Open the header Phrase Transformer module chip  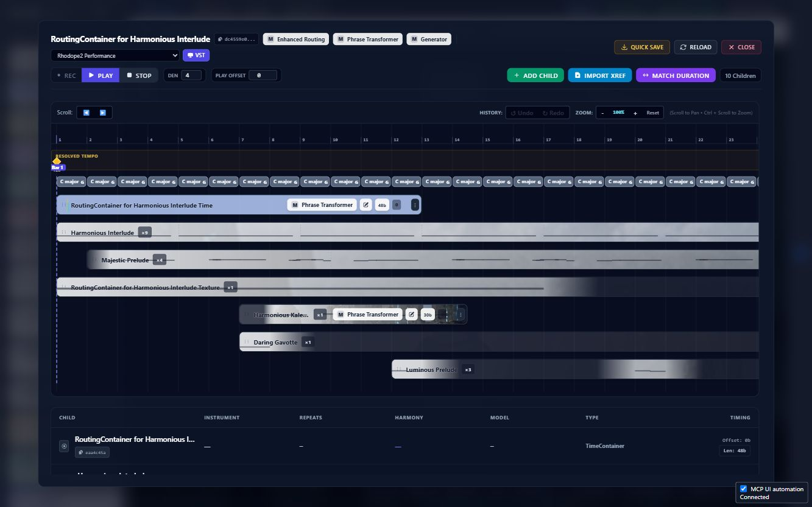point(368,40)
